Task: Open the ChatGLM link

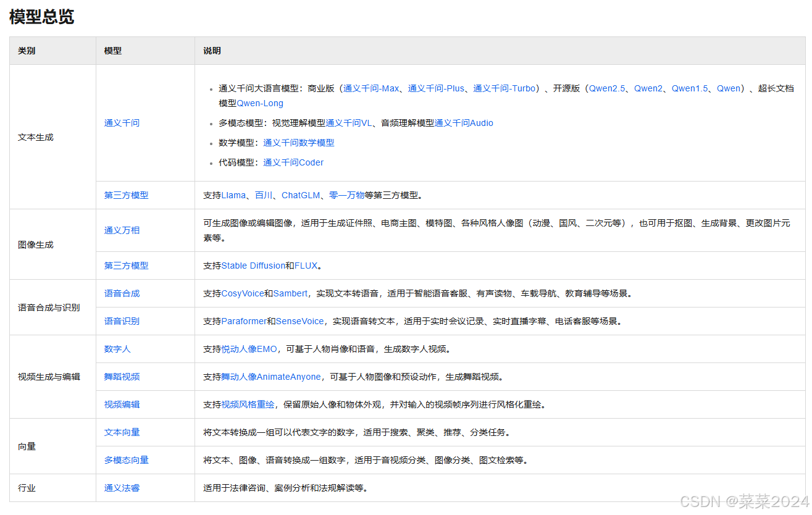Action: tap(301, 195)
